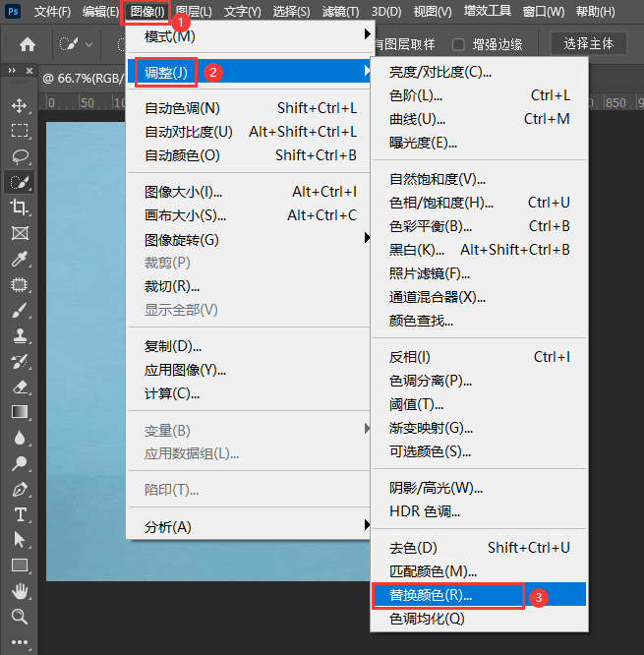Select the Dodge tool
The height and width of the screenshot is (655, 644).
coord(20,463)
